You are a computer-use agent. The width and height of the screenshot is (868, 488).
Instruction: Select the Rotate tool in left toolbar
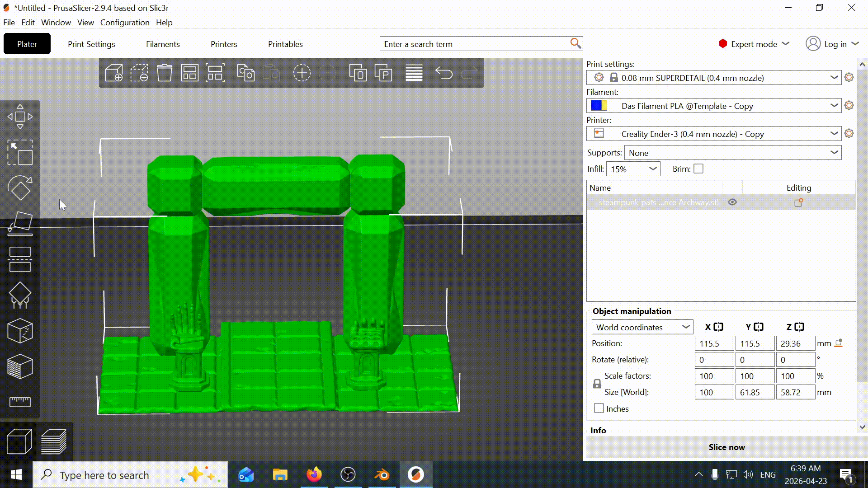click(20, 188)
